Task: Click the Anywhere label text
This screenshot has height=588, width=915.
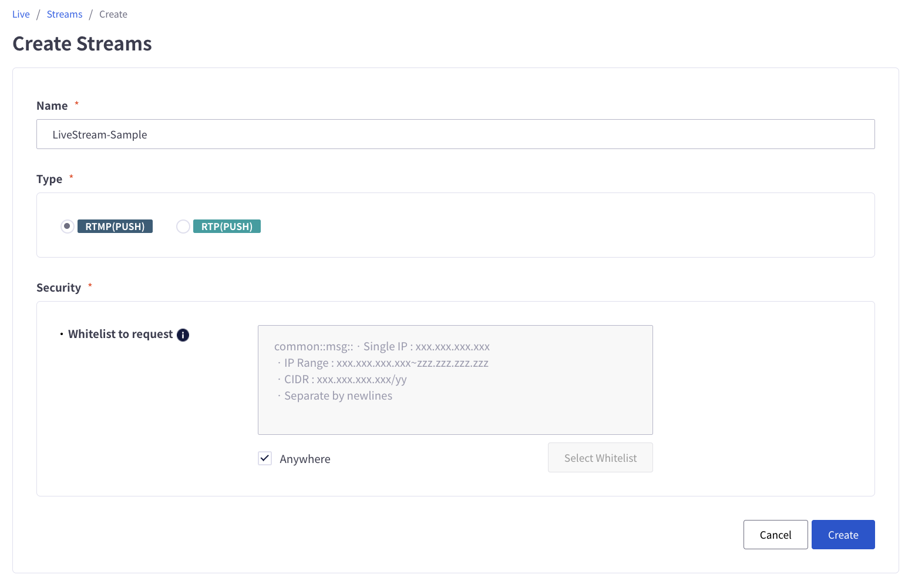Action: click(305, 459)
